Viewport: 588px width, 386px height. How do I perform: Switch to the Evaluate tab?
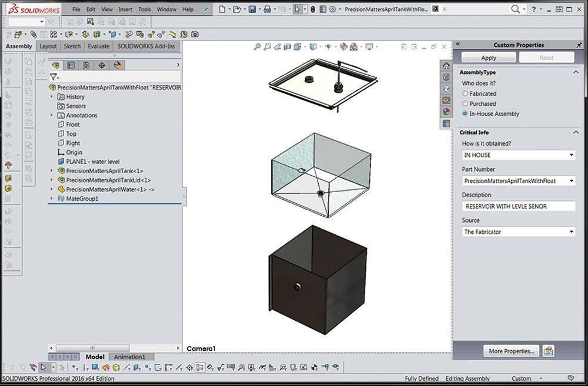tap(99, 46)
